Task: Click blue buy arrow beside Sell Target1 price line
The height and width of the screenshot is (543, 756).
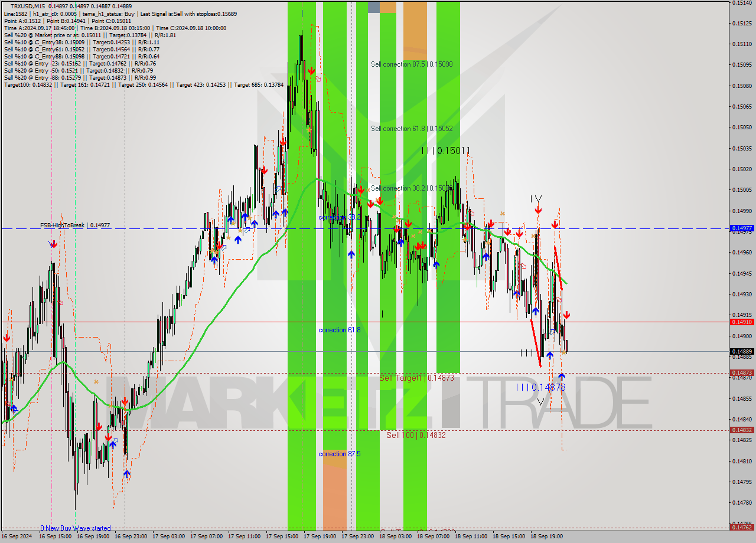Action: coord(561,376)
